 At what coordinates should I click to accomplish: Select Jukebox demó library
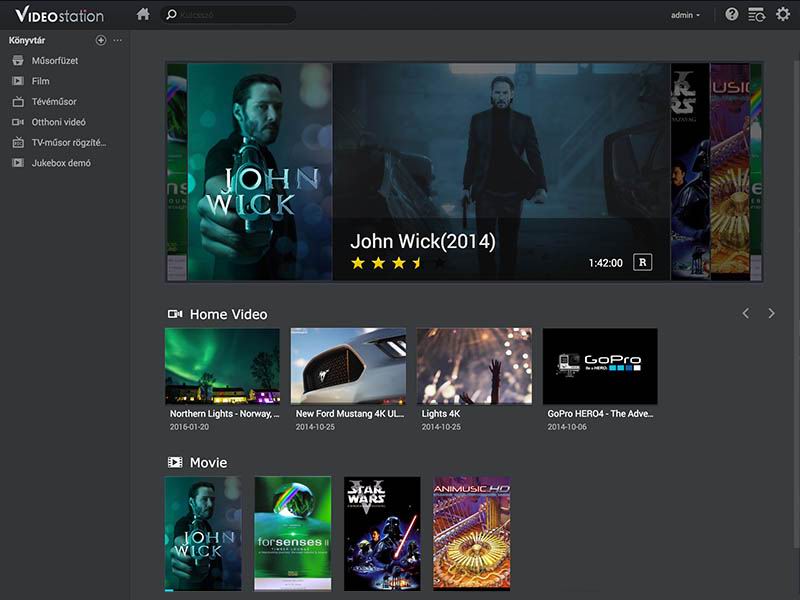[x=61, y=163]
